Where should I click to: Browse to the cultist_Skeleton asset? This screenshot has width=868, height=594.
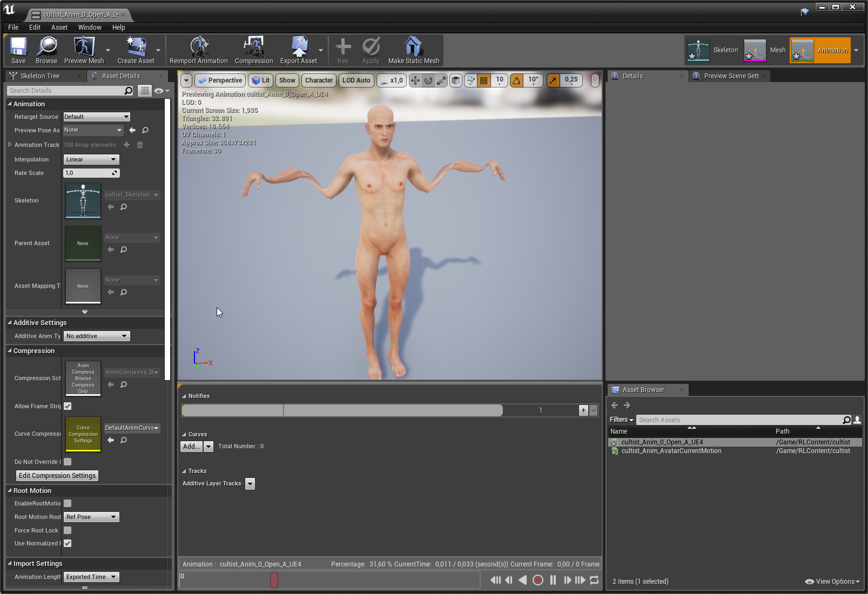[x=124, y=207]
